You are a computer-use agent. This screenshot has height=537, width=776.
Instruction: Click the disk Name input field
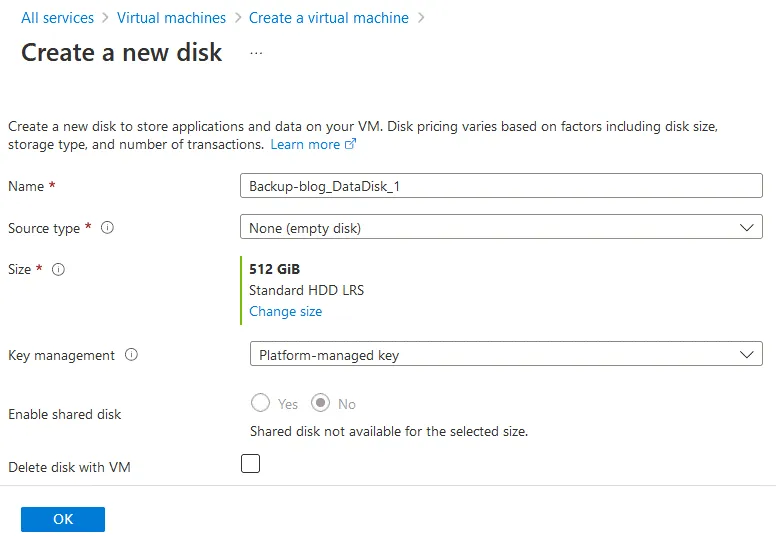click(501, 186)
